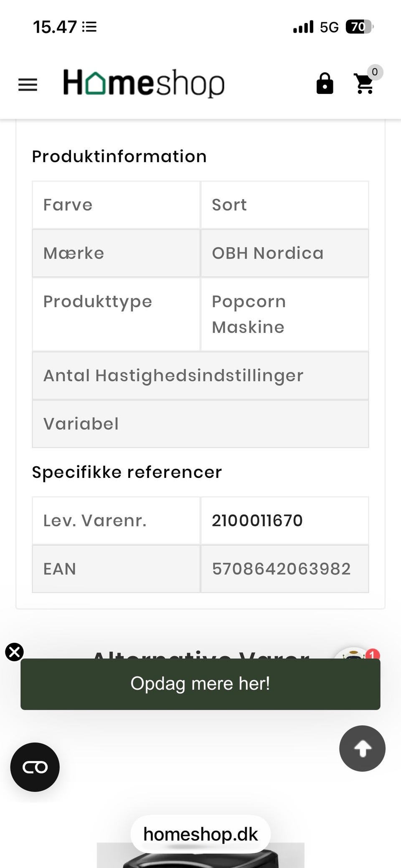Screen dimensions: 401x868
Task: Open the account lock icon
Action: [x=325, y=84]
